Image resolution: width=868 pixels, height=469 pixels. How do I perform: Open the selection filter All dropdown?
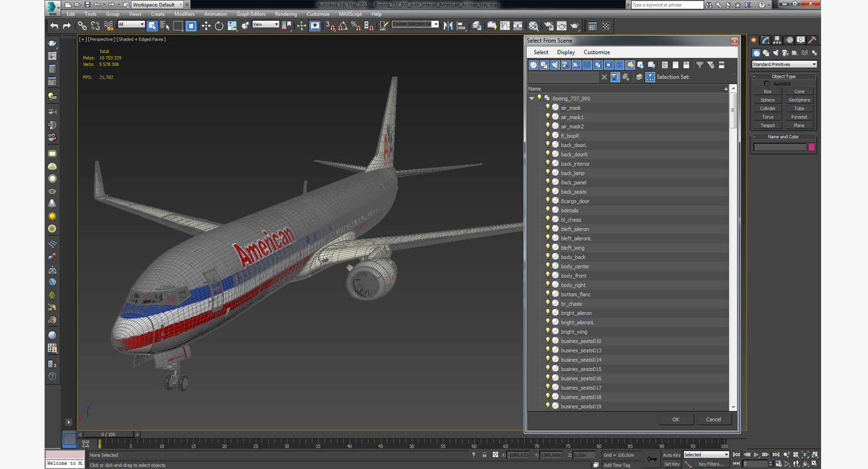131,25
